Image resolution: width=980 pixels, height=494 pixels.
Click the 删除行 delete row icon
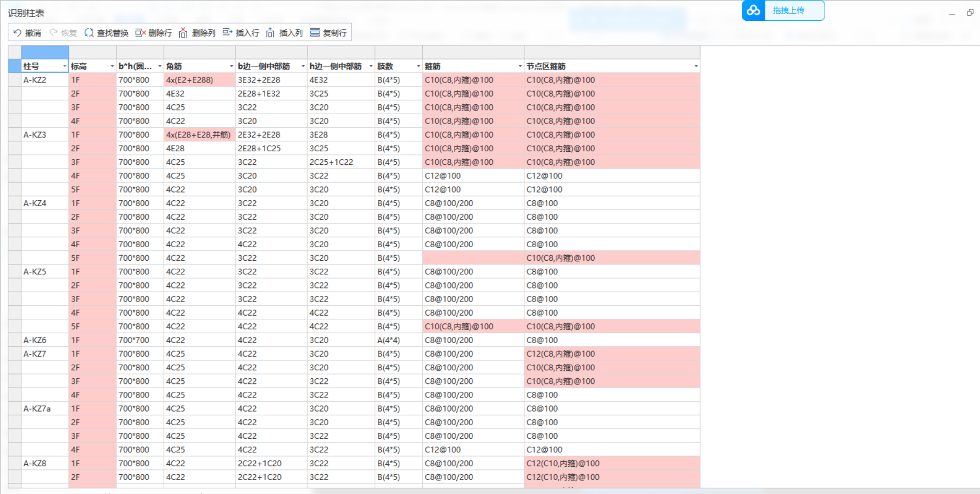pyautogui.click(x=140, y=33)
